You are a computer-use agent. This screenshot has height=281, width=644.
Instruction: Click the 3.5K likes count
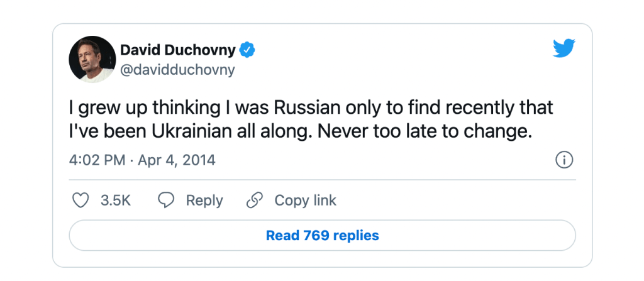tap(115, 201)
